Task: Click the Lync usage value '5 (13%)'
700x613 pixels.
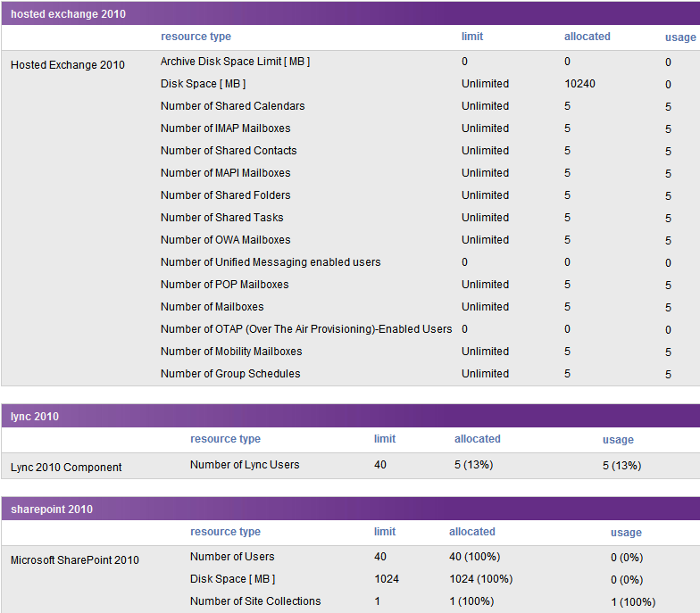Action: 621,466
